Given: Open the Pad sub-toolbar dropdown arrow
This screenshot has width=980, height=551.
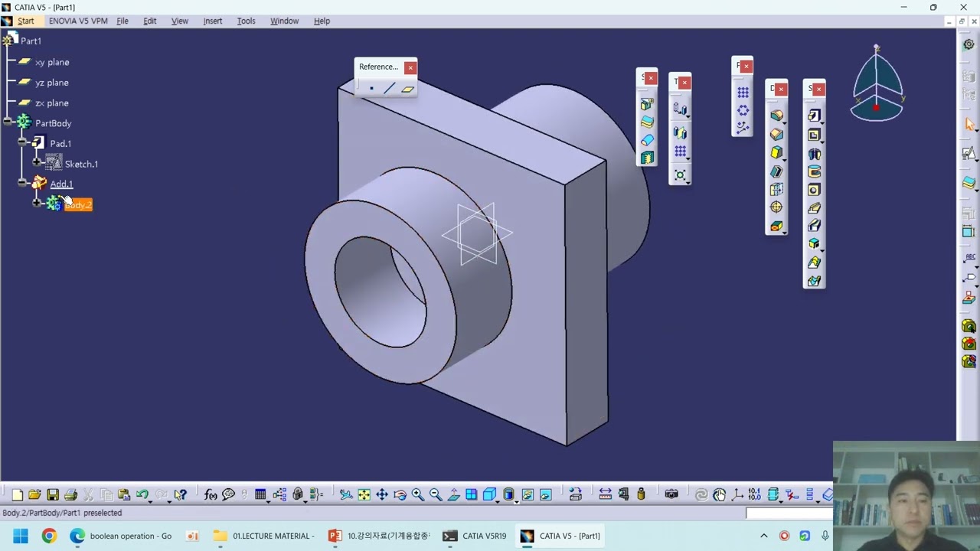Looking at the screenshot, I should (x=822, y=122).
